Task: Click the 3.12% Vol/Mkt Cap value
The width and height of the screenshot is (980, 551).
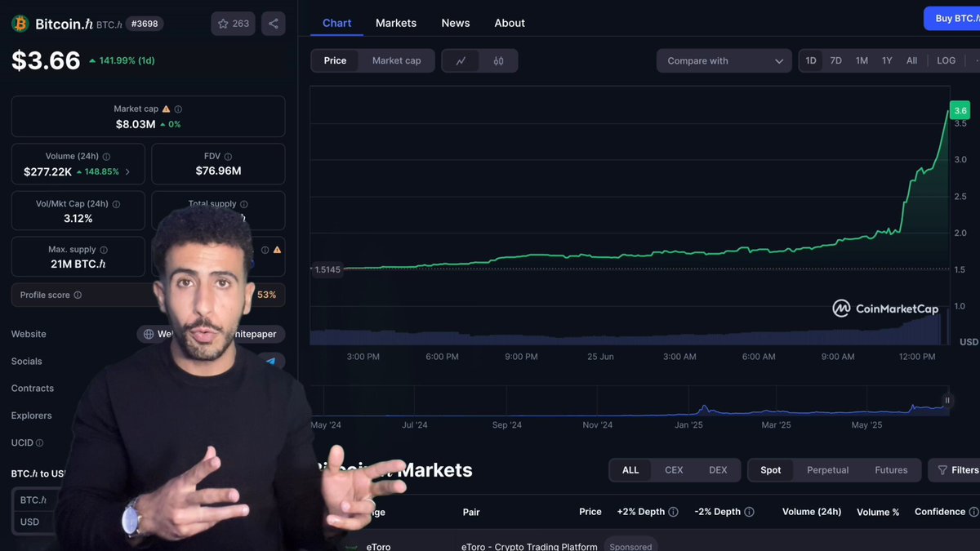Action: [78, 219]
